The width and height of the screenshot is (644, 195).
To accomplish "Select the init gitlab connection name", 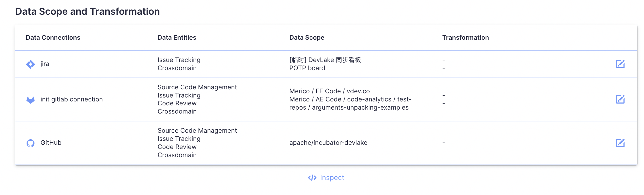I will point(72,99).
